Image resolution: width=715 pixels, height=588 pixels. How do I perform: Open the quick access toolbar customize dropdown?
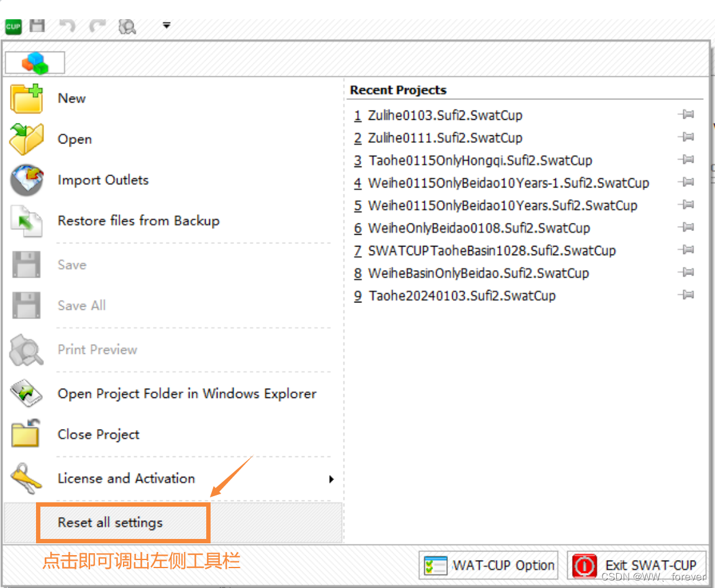click(166, 25)
